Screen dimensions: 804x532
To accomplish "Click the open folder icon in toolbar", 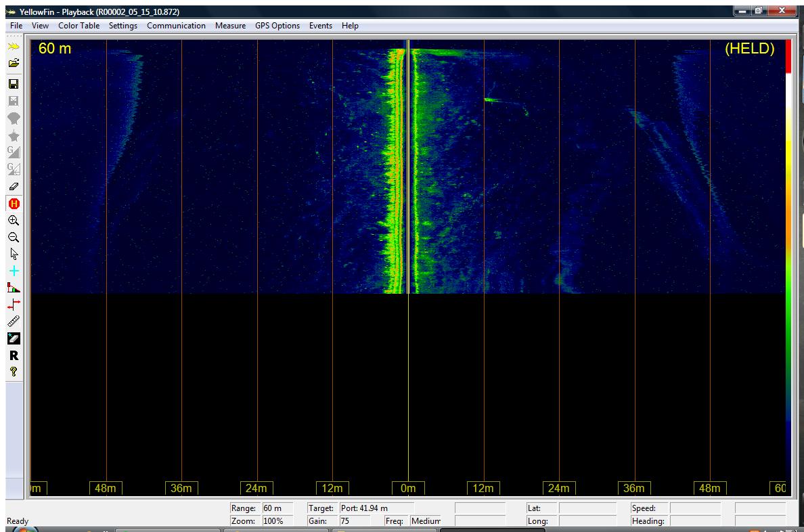I will tap(13, 62).
